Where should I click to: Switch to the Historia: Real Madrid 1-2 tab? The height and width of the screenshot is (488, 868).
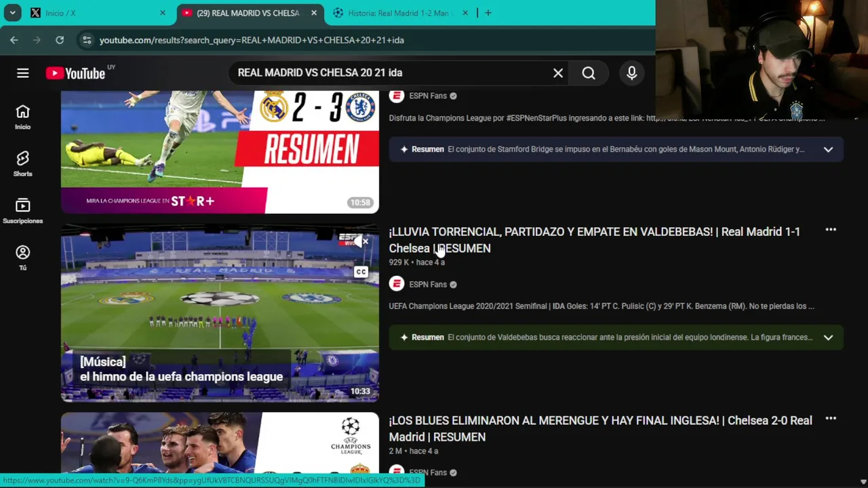click(400, 13)
